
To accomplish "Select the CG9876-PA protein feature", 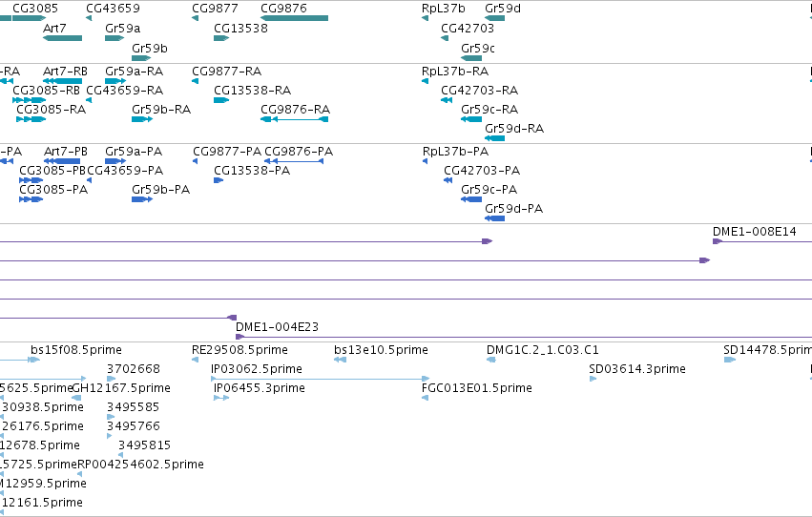I will [x=294, y=161].
